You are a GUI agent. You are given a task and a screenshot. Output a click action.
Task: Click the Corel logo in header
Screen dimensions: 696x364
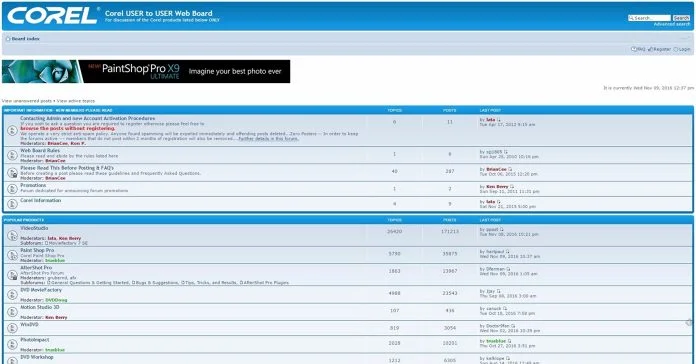[52, 15]
